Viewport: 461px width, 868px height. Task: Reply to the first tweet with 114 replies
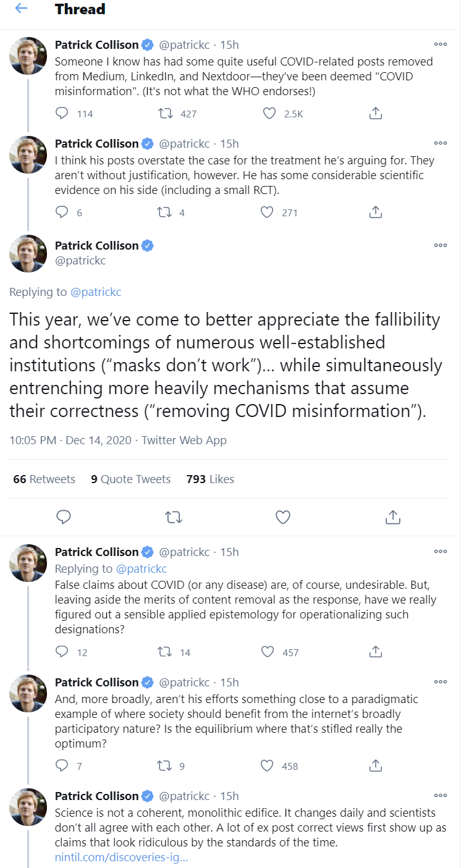click(x=62, y=114)
